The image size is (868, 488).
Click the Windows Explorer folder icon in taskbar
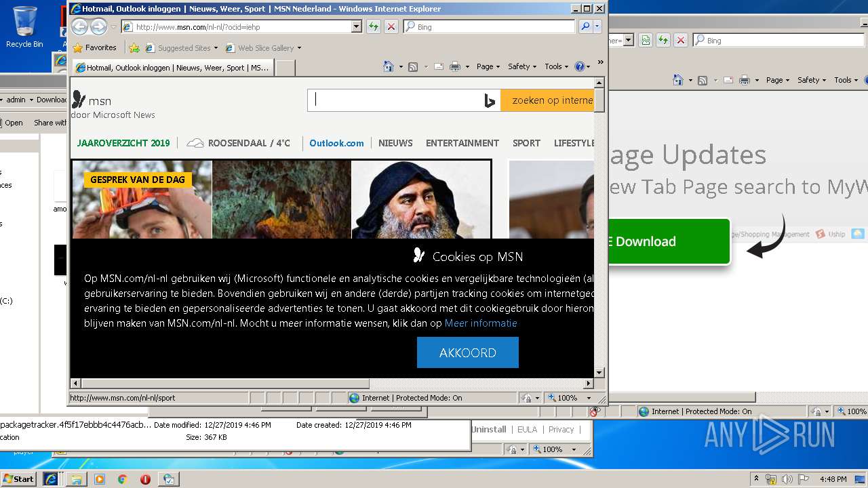[77, 479]
